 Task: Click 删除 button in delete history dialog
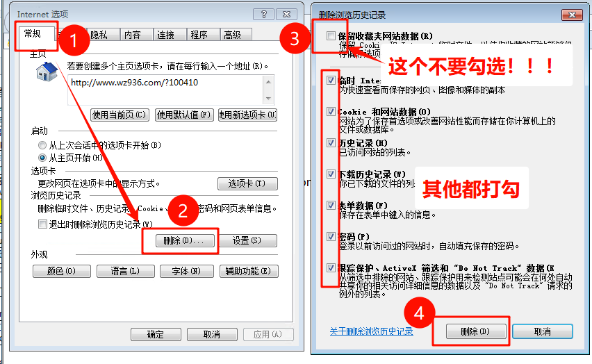click(475, 331)
